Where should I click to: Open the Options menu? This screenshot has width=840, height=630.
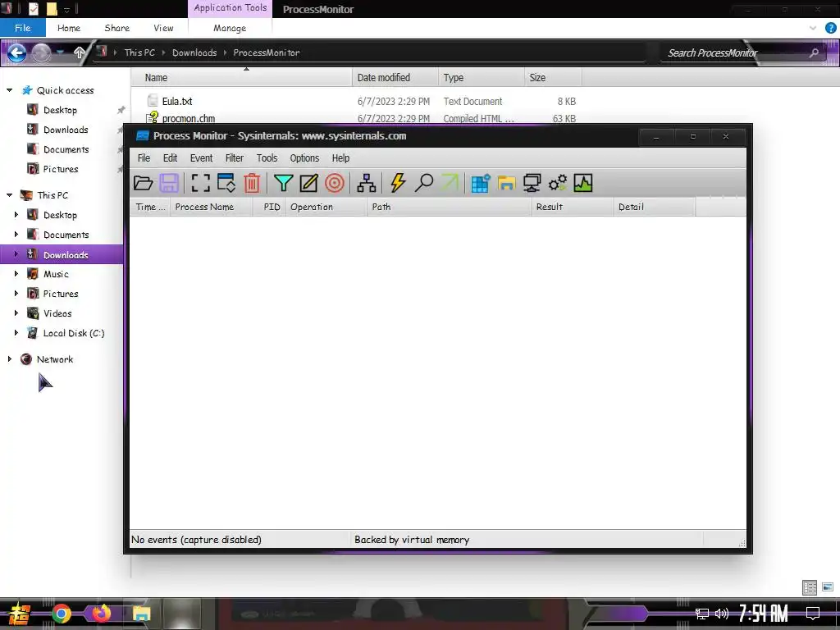pos(304,158)
